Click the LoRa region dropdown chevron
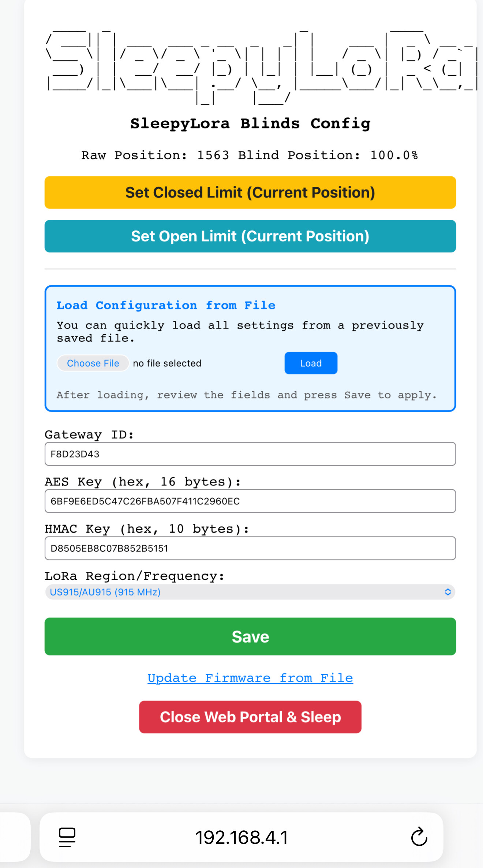The height and width of the screenshot is (868, 483). click(x=448, y=592)
